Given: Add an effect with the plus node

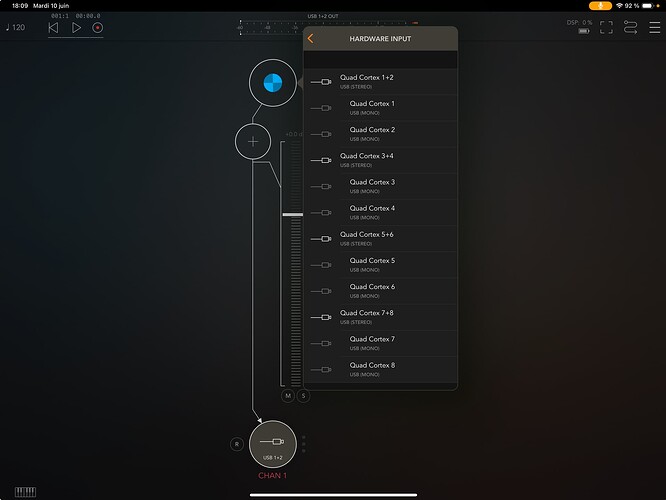Looking at the screenshot, I should [253, 142].
